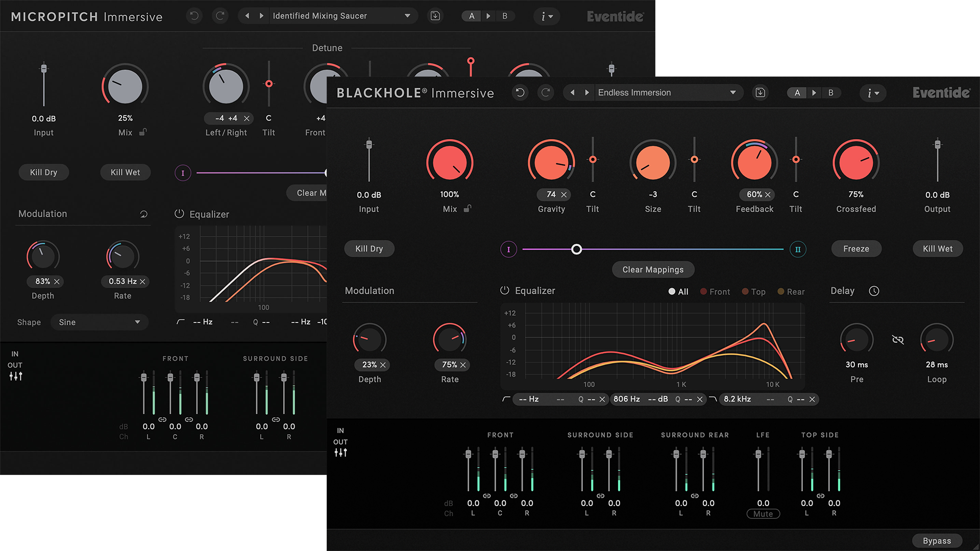
Task: Open the Shape dropdown showing Sine
Action: [100, 322]
